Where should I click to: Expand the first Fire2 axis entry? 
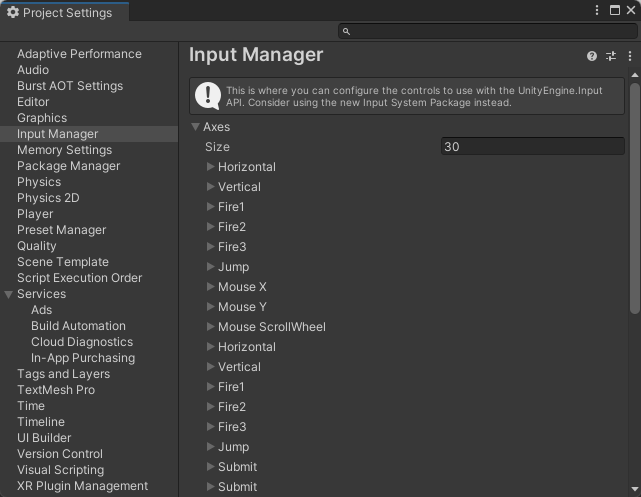pos(211,226)
